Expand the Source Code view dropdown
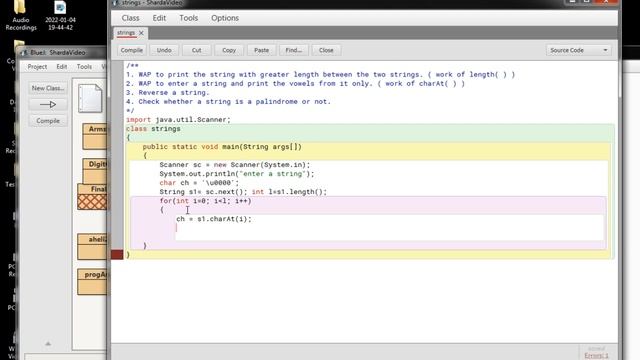This screenshot has width=640, height=360. (578, 50)
